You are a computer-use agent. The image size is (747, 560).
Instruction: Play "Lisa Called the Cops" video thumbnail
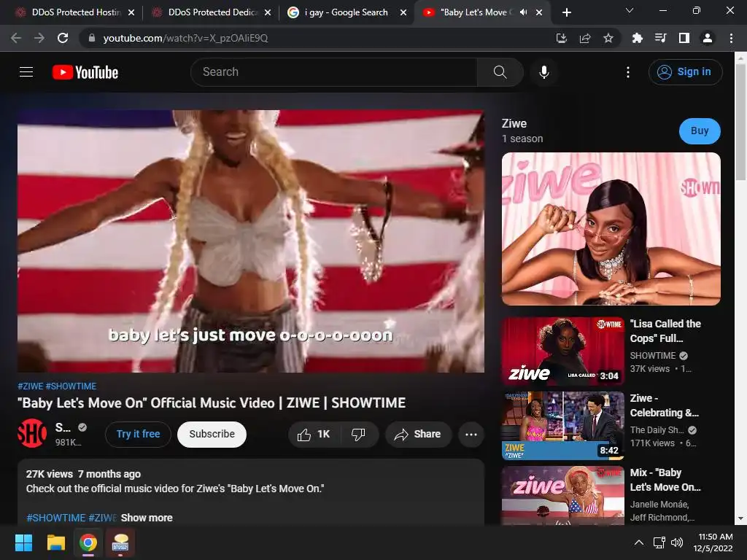(x=562, y=351)
